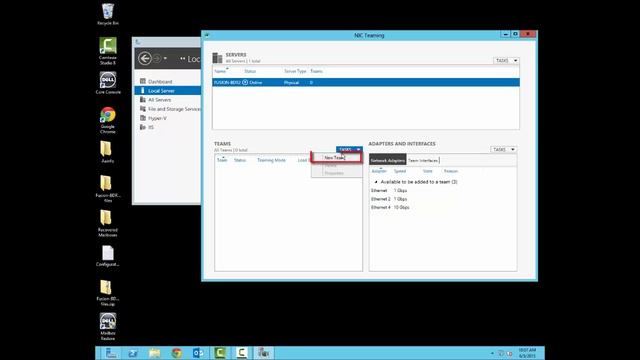640x360 pixels.
Task: Open the AaInfo folder on desktop
Action: click(x=107, y=152)
